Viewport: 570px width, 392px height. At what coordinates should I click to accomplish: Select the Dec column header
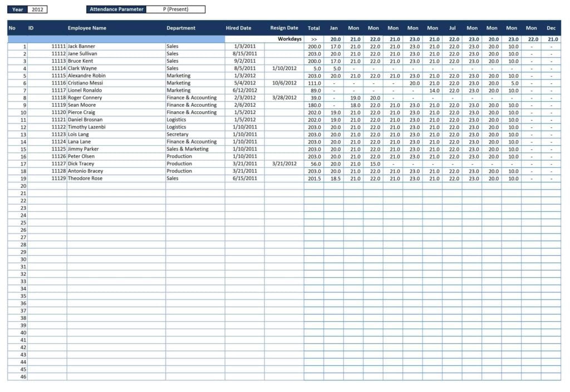pyautogui.click(x=551, y=28)
